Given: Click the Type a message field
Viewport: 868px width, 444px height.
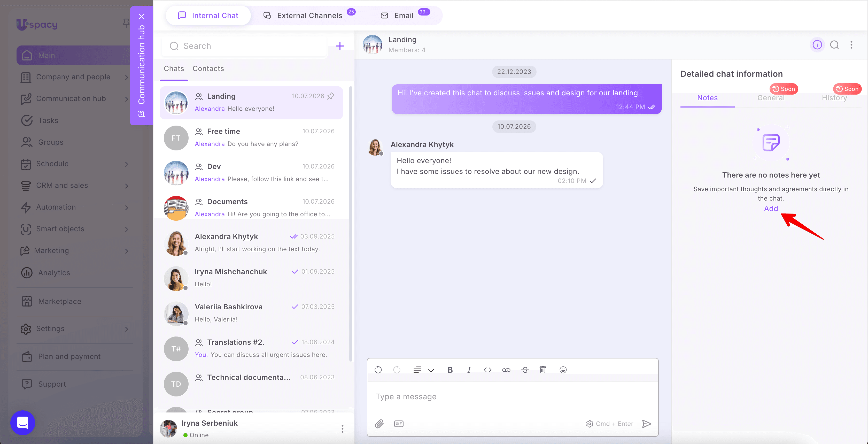Looking at the screenshot, I should (512, 397).
